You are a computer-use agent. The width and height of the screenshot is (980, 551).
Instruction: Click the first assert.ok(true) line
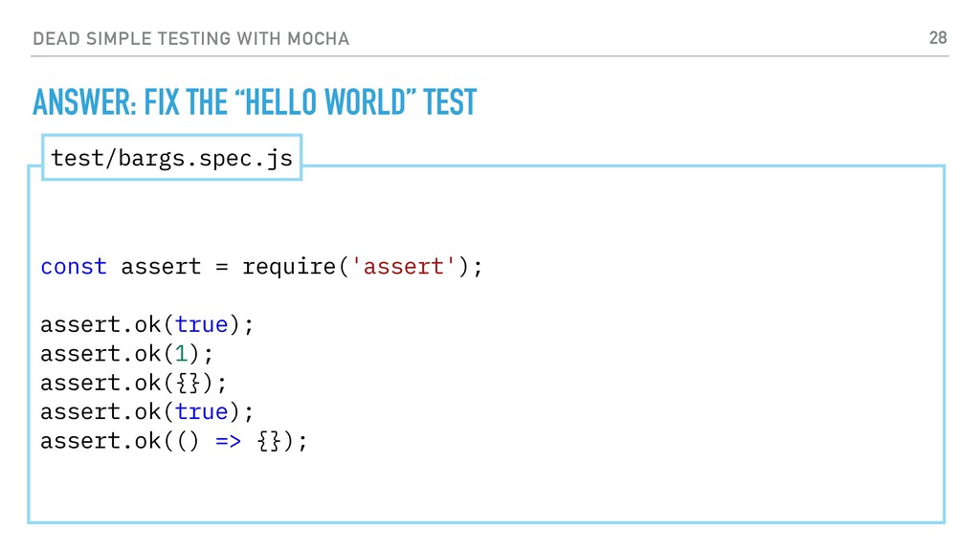146,325
